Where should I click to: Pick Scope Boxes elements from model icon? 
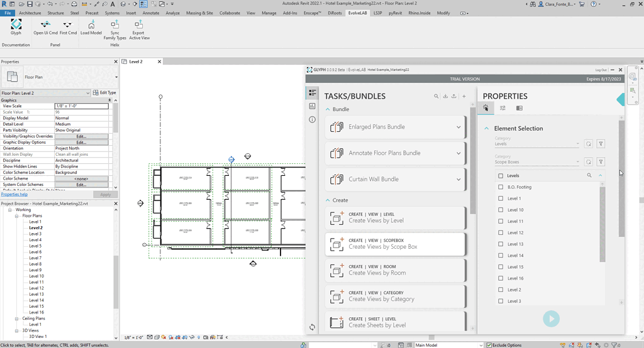click(x=589, y=161)
